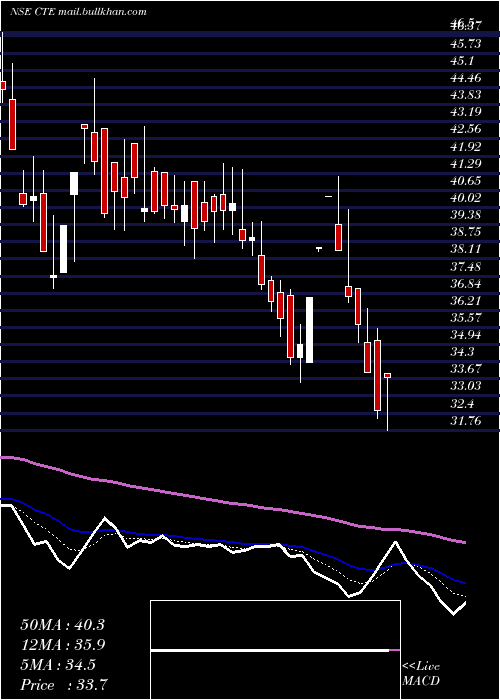The width and height of the screenshot is (500, 700).
Task: Select the 43.83 price level label
Action: tap(466, 95)
